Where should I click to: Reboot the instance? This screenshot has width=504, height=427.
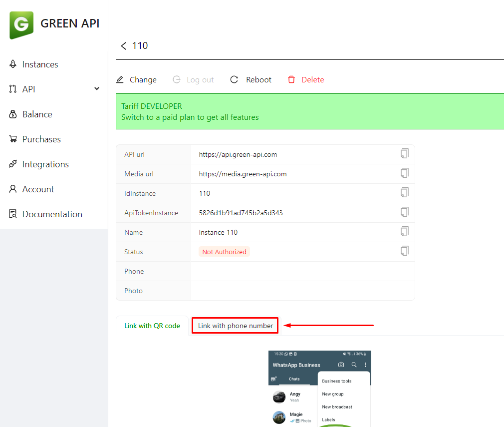pyautogui.click(x=251, y=80)
